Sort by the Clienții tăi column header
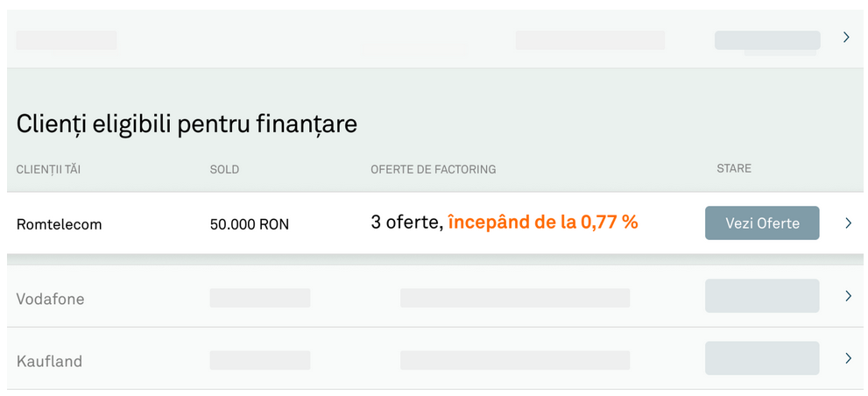Image resolution: width=868 pixels, height=396 pixels. (x=48, y=169)
